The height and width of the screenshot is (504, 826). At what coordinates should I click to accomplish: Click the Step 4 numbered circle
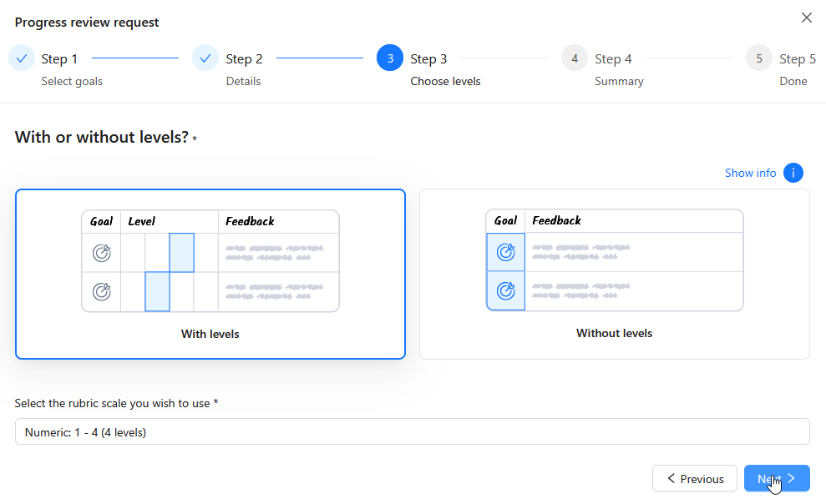tap(575, 58)
